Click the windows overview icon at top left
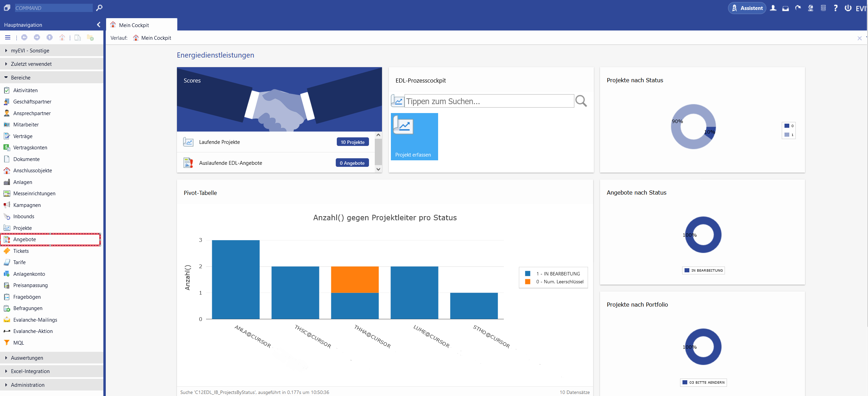Viewport: 868px width, 396px height. (x=7, y=8)
